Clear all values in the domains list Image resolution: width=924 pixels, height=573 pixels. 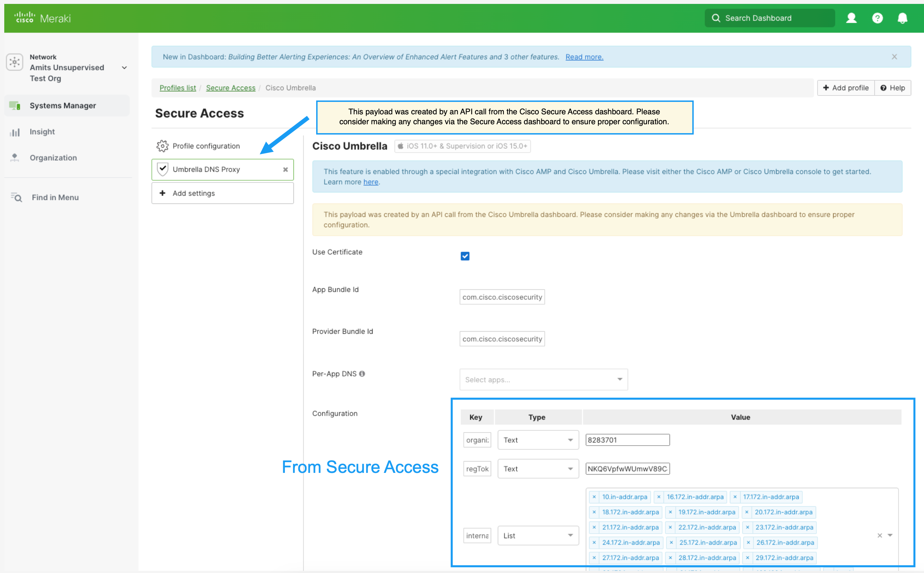click(880, 535)
